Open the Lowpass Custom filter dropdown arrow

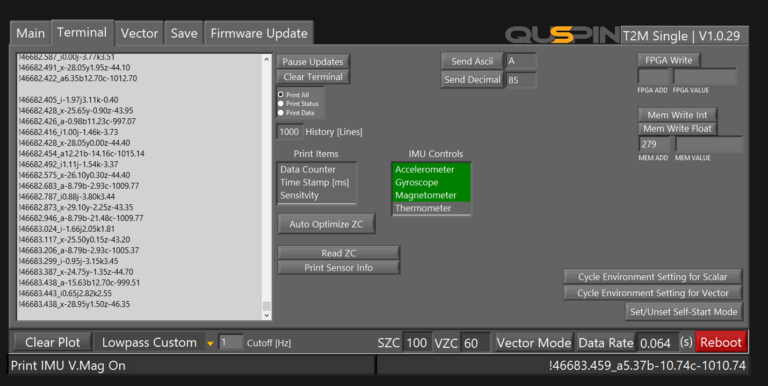tap(210, 343)
